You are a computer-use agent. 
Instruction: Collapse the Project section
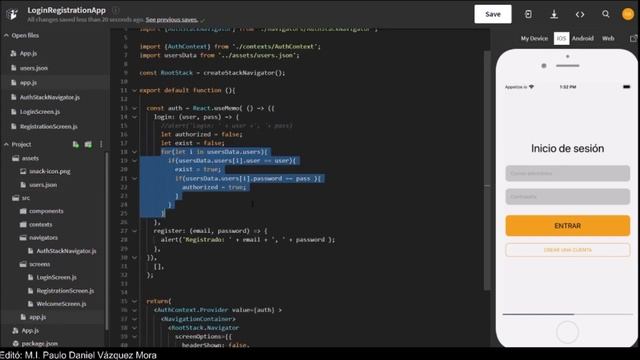tap(6, 144)
